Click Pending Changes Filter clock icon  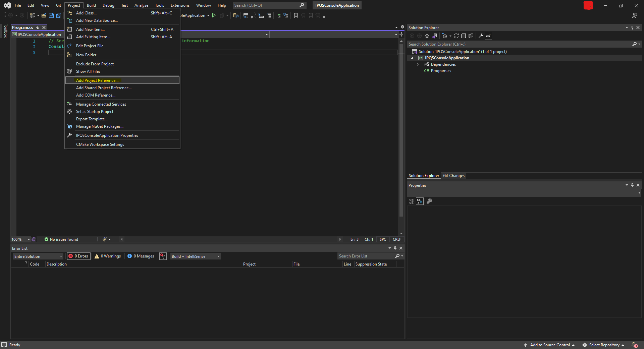[x=445, y=36]
